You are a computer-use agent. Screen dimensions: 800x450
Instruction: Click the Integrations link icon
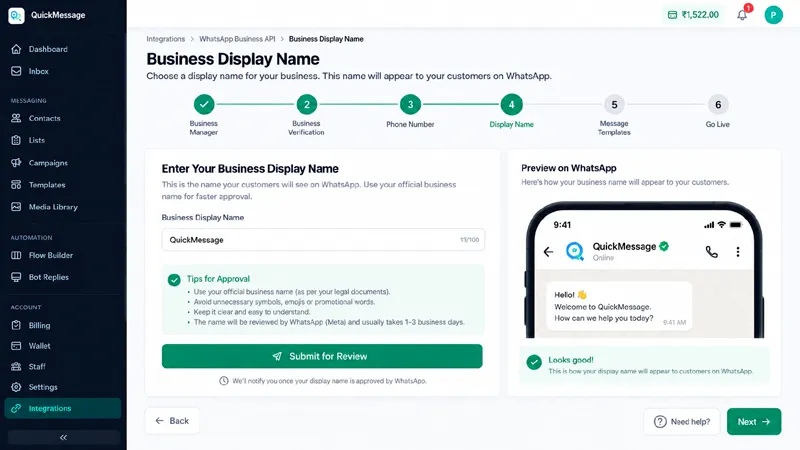pos(16,408)
